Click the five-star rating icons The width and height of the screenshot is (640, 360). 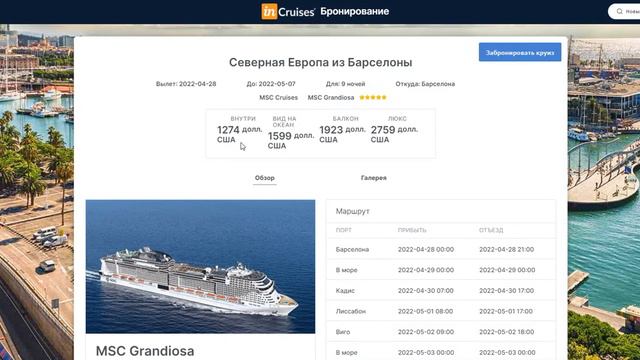[x=373, y=98]
